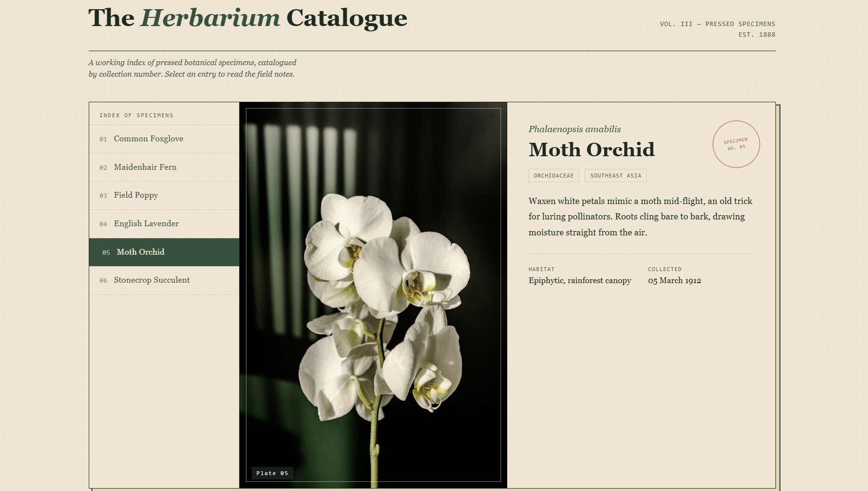Click the habitat value Epiphytic, rainforest canopy
The height and width of the screenshot is (491, 868).
(580, 281)
